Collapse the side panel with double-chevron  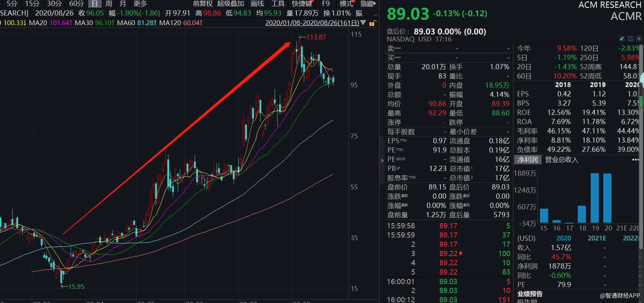pos(382,161)
